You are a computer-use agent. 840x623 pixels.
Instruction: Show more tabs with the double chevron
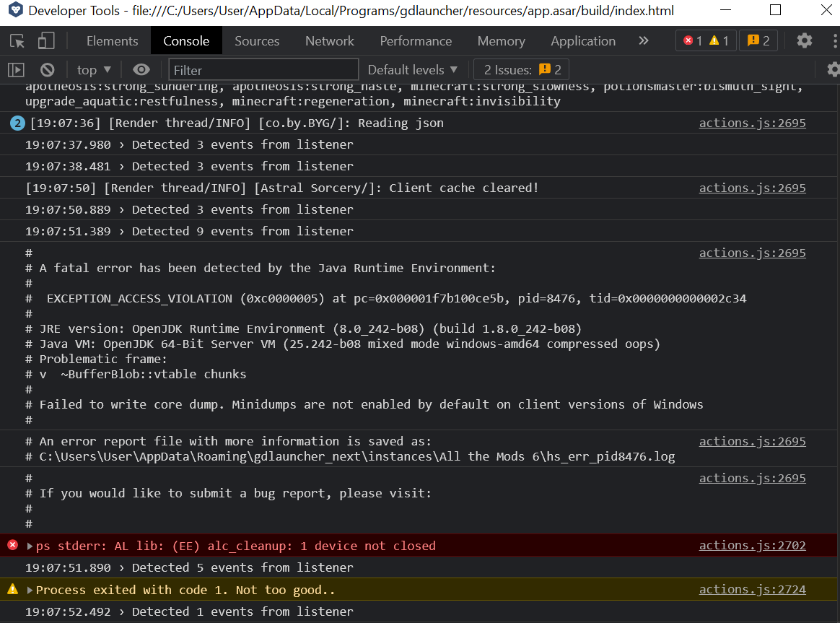point(644,40)
